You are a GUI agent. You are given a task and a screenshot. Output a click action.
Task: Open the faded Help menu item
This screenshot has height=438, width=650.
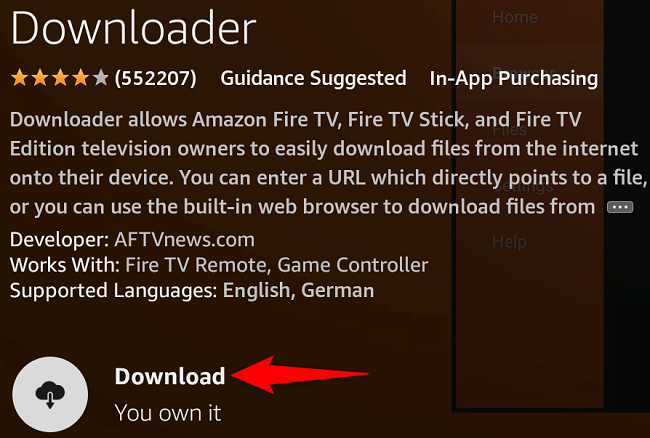509,242
